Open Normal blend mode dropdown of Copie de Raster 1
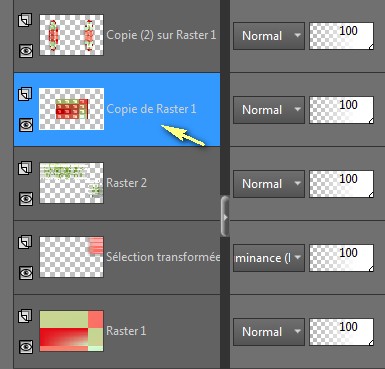 pos(269,110)
